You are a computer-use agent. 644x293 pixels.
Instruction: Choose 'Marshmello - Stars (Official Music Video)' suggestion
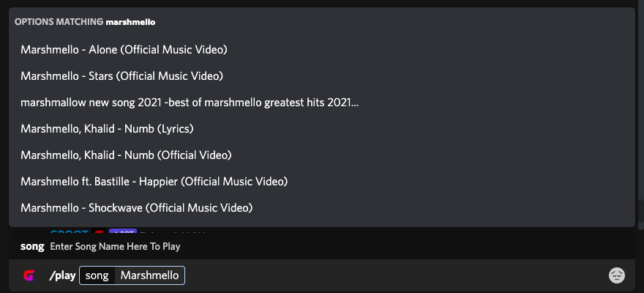coord(121,76)
